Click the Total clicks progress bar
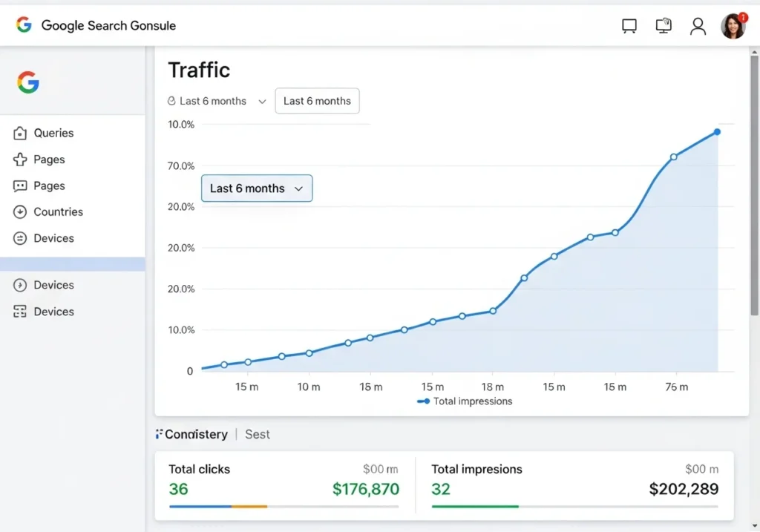The image size is (760, 532). tap(284, 507)
